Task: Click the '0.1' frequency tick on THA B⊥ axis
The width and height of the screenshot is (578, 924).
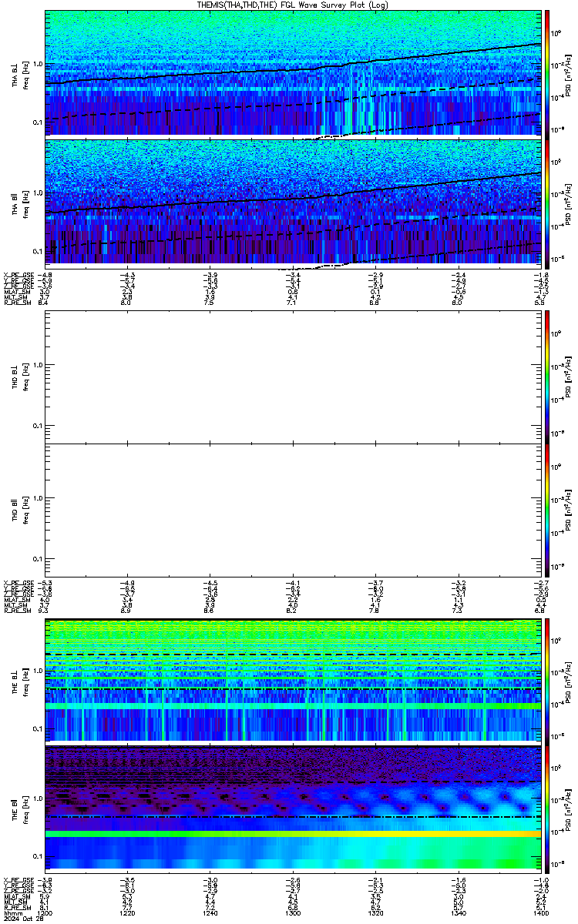Action: pyautogui.click(x=38, y=122)
